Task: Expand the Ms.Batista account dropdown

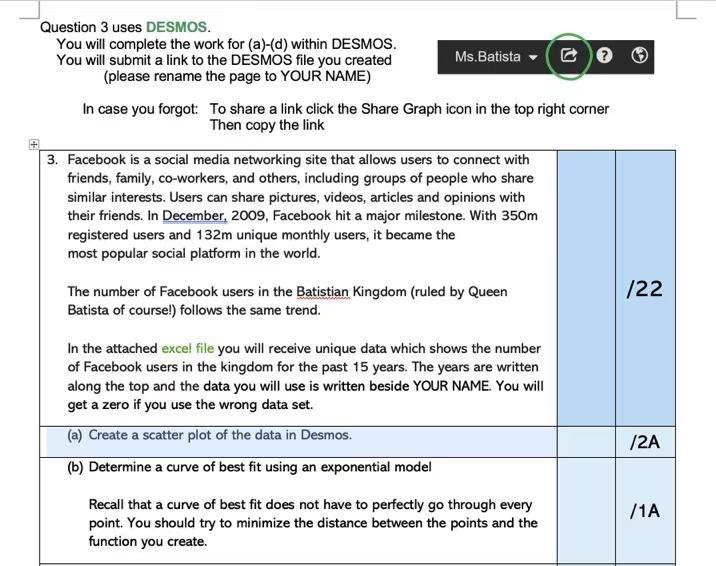Action: (x=496, y=57)
